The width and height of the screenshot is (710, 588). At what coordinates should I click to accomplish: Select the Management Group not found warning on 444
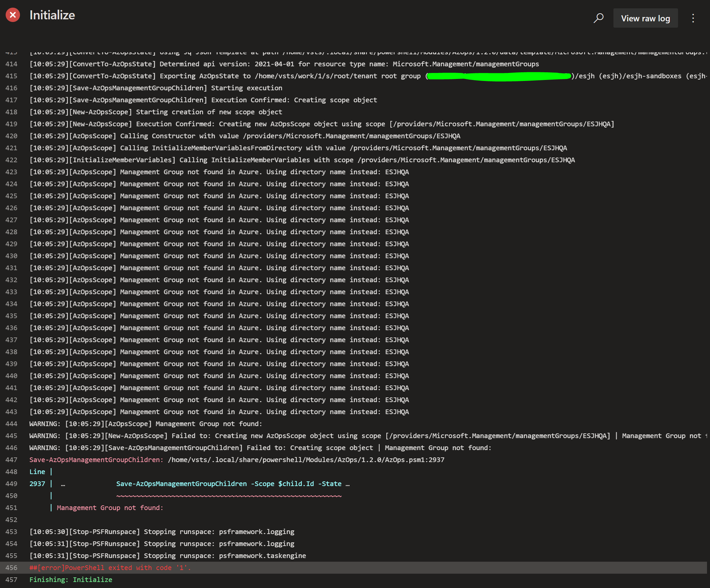(146, 423)
